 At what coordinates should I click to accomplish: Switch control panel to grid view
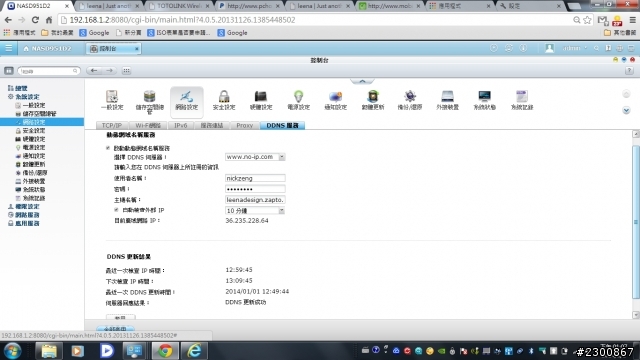click(126, 71)
